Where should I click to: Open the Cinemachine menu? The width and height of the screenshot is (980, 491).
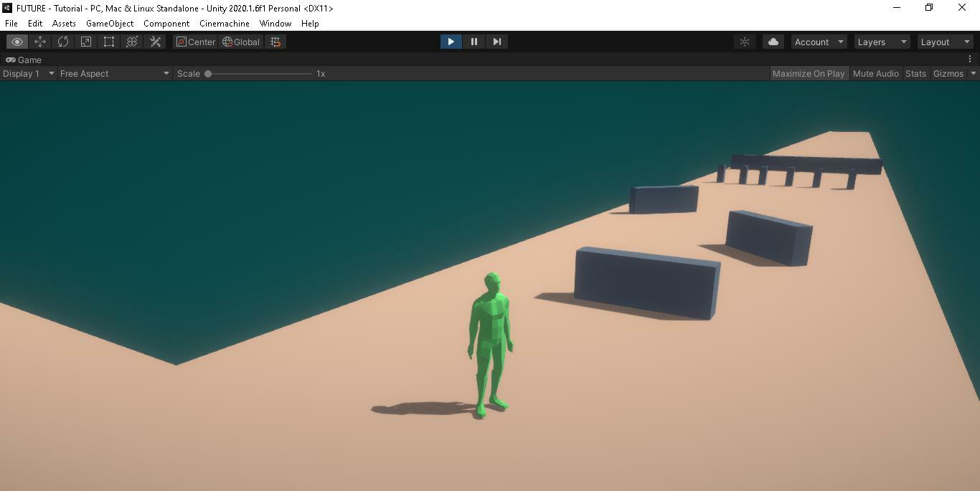click(225, 23)
